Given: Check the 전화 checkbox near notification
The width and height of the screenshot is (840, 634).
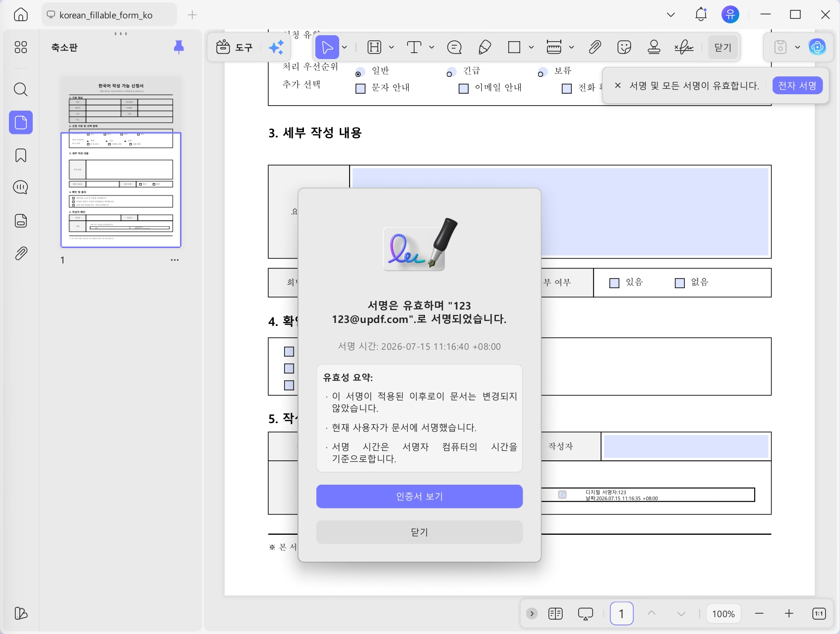Looking at the screenshot, I should [567, 89].
